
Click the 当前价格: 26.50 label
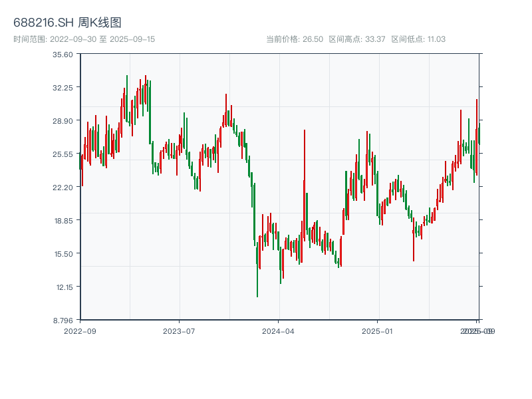295,39
